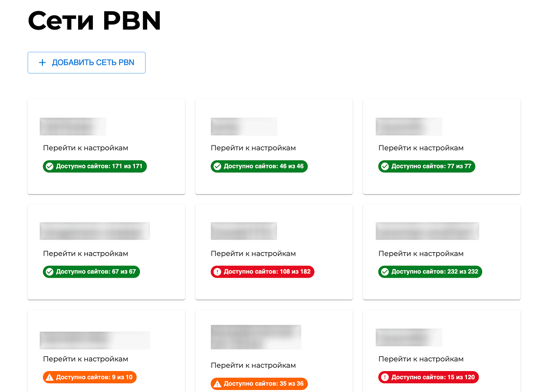This screenshot has height=392, width=542.
Task: Click the red exclamation icon on 108 из 182 badge
Action: tap(217, 272)
